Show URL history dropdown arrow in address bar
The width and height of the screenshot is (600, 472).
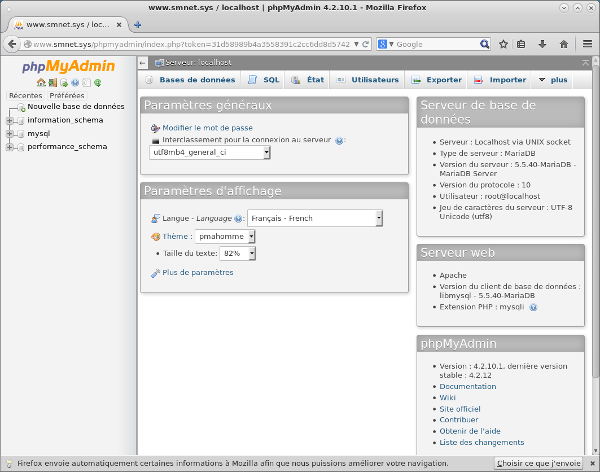pyautogui.click(x=356, y=44)
